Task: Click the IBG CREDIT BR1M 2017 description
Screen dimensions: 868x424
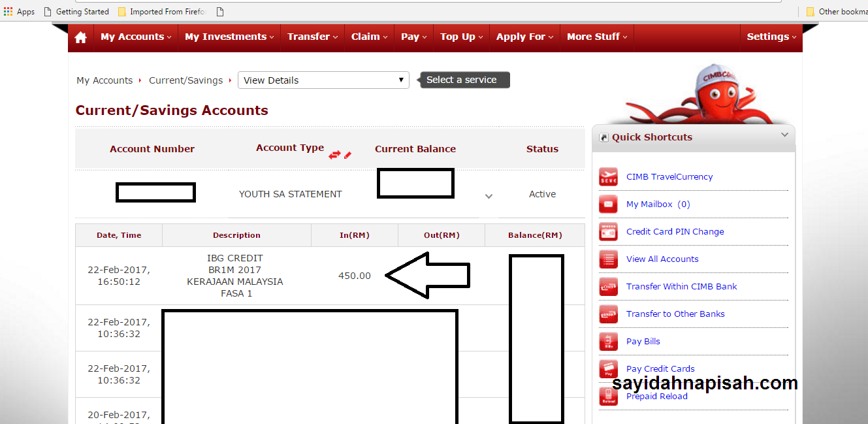Action: tap(235, 276)
